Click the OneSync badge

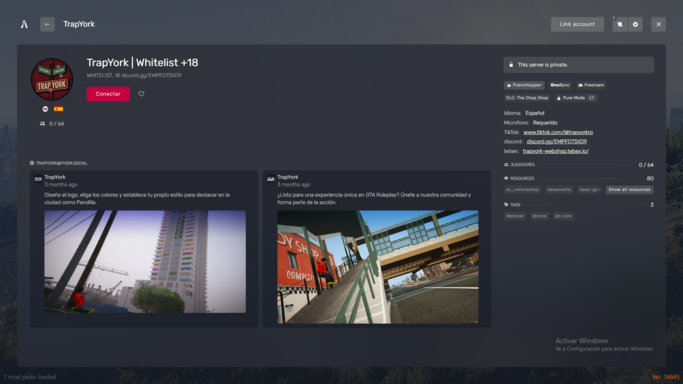click(560, 85)
